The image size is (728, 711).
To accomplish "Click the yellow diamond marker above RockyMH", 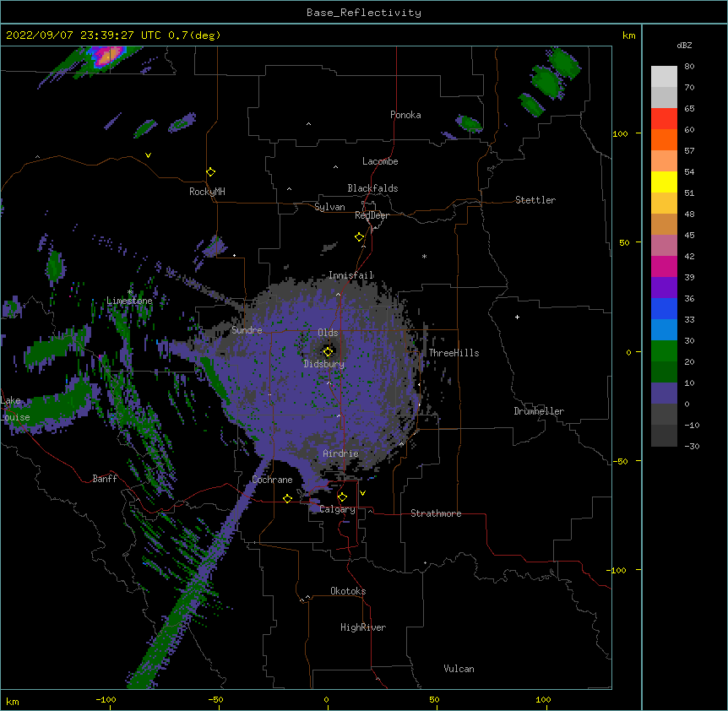I will point(211,172).
